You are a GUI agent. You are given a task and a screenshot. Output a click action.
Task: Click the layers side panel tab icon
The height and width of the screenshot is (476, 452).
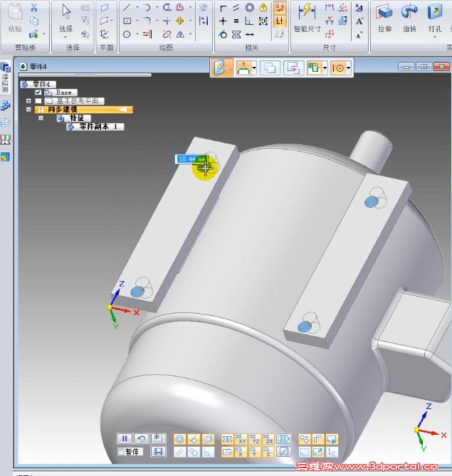(6, 122)
